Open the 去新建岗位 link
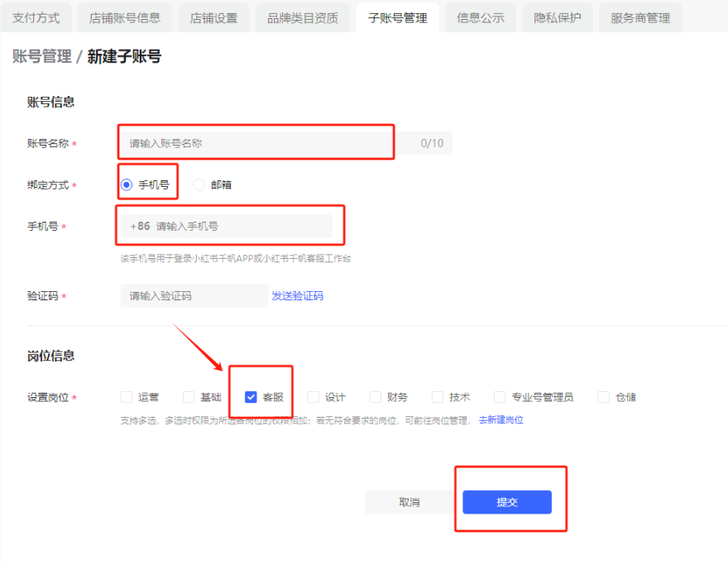728x565 pixels. [x=500, y=420]
